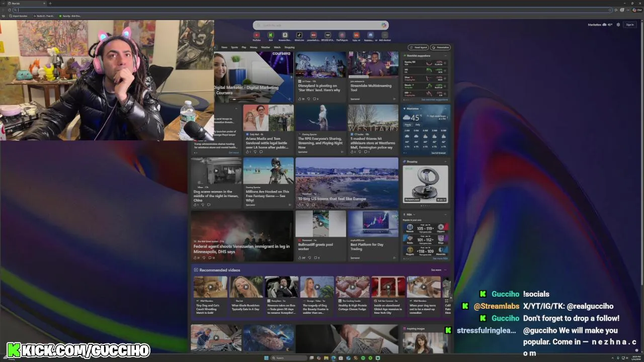The width and height of the screenshot is (644, 362).
Task: Click the taskbar Search box
Action: 288,358
